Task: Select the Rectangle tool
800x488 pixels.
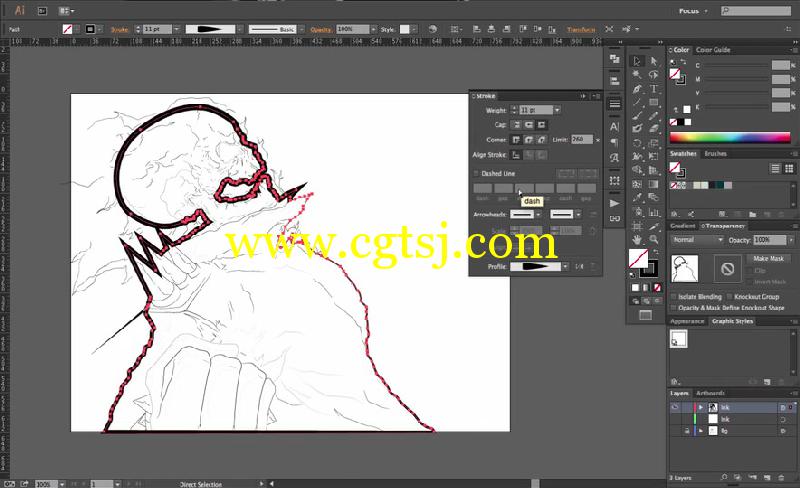Action: point(654,102)
